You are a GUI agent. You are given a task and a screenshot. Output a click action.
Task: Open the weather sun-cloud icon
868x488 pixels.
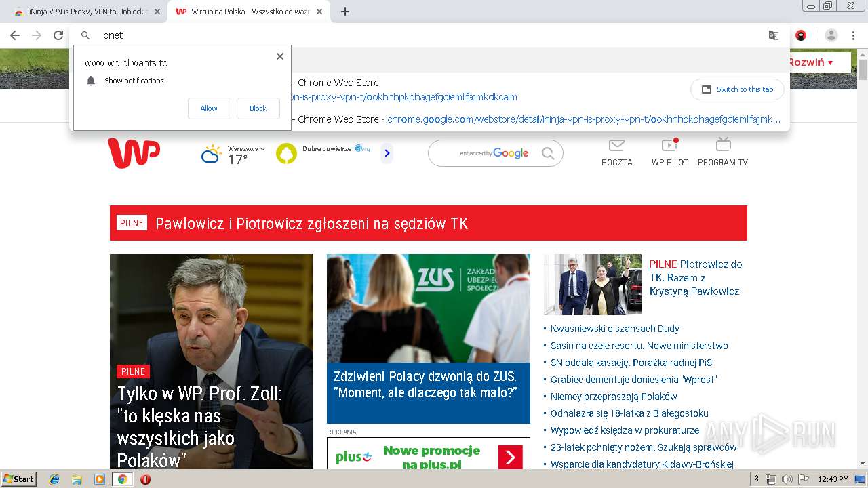click(x=211, y=154)
